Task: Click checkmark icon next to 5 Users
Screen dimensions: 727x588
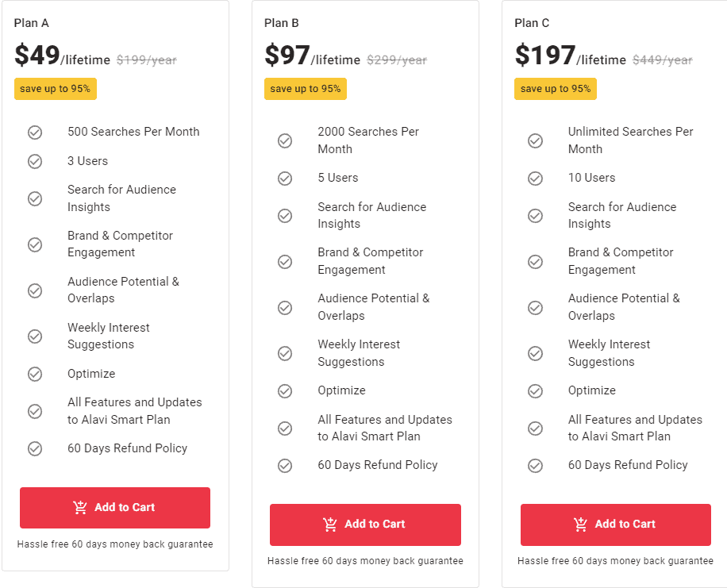Action: [285, 179]
